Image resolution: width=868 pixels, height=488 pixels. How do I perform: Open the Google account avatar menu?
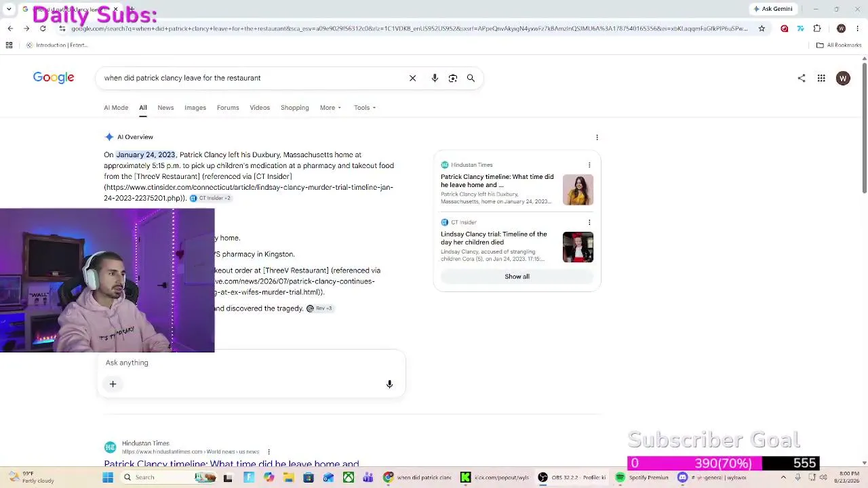pos(843,78)
